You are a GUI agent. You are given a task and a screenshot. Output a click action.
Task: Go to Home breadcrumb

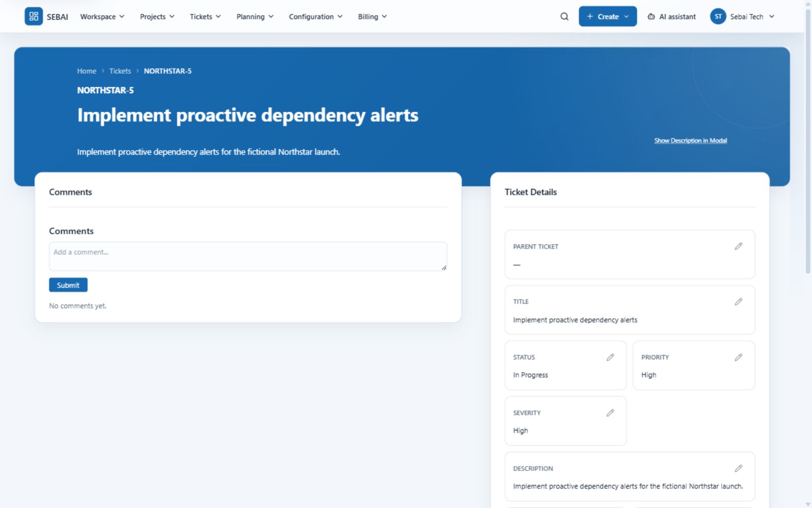pyautogui.click(x=87, y=71)
